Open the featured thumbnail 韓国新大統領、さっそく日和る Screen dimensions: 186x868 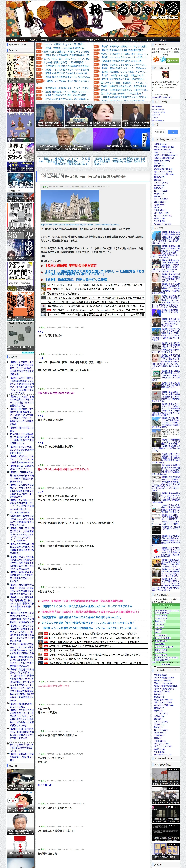[x=122, y=139]
